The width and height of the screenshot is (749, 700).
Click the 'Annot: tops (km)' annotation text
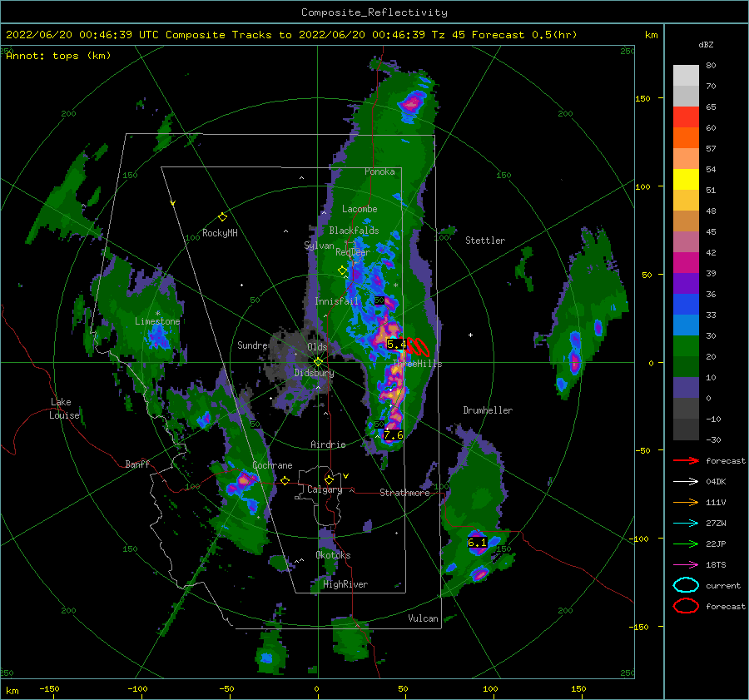pos(58,56)
